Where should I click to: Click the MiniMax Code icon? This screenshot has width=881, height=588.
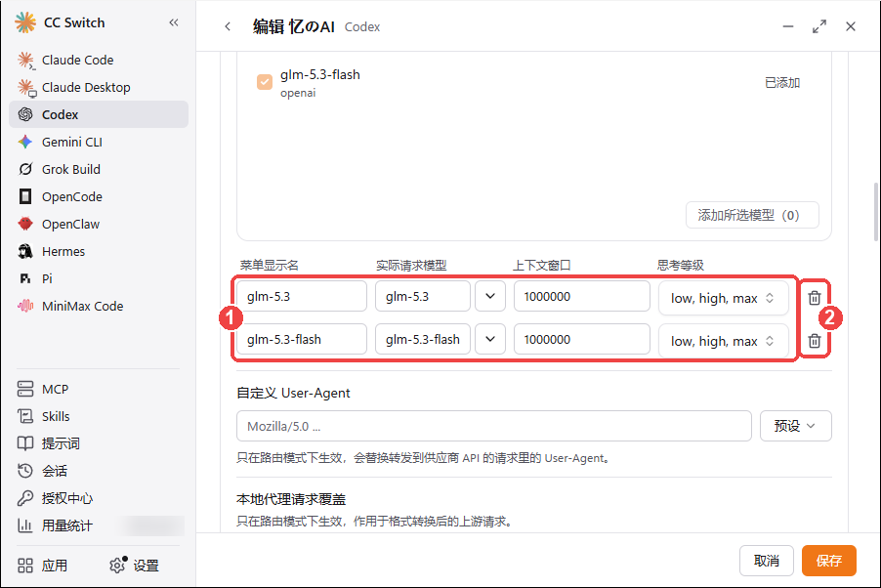pyautogui.click(x=25, y=306)
